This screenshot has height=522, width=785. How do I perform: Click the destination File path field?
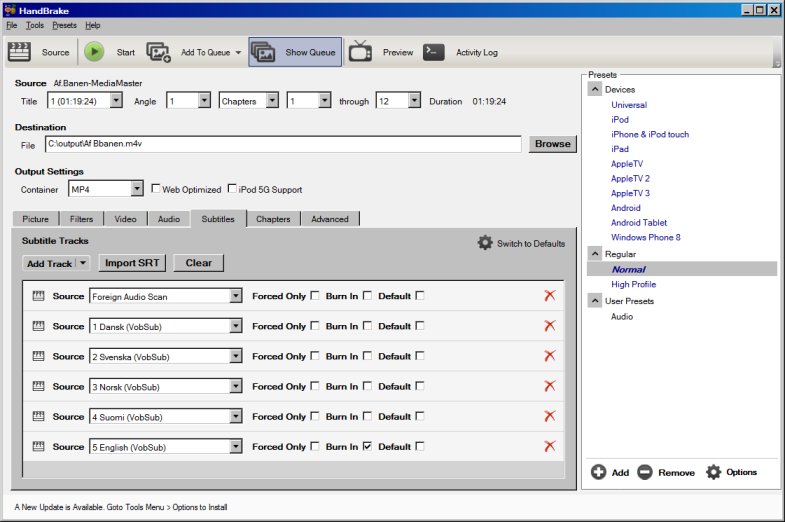283,144
